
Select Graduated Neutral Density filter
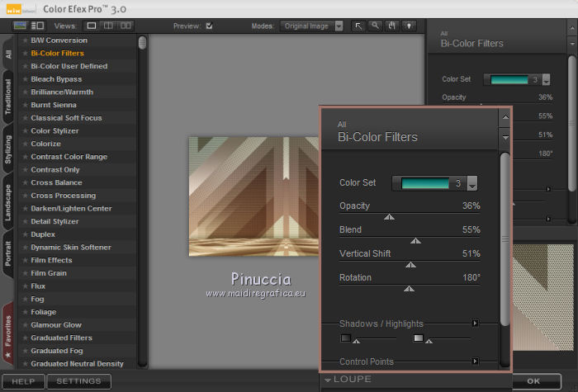point(77,364)
